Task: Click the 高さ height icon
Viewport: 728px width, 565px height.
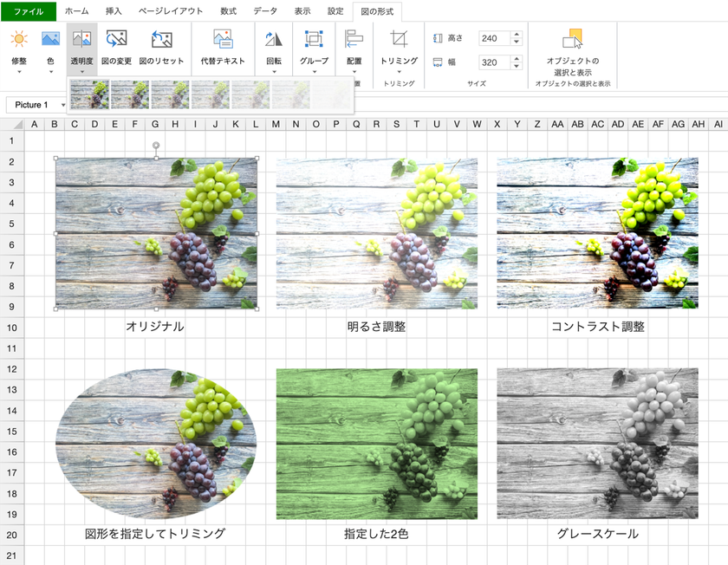Action: [438, 38]
